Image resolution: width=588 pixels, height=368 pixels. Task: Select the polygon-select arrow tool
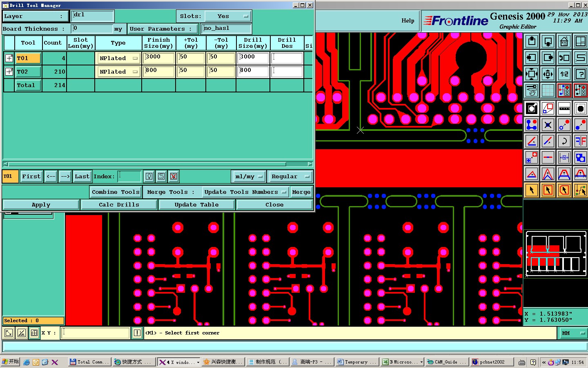point(564,190)
